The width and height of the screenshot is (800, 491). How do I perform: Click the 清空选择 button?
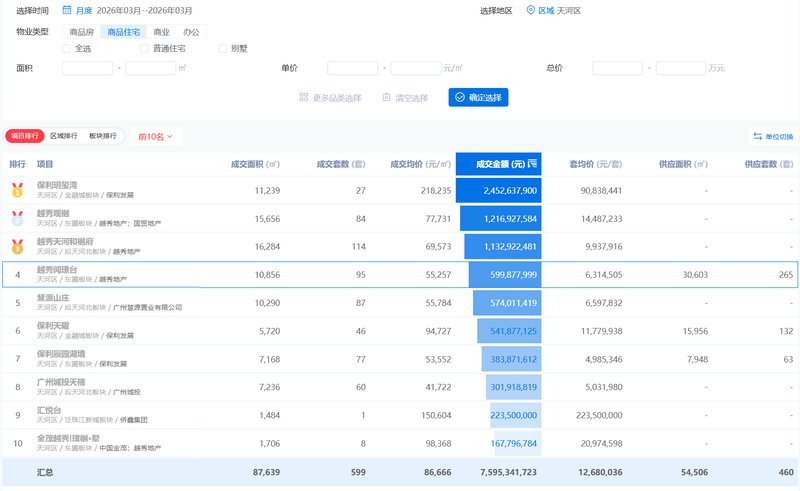[405, 97]
